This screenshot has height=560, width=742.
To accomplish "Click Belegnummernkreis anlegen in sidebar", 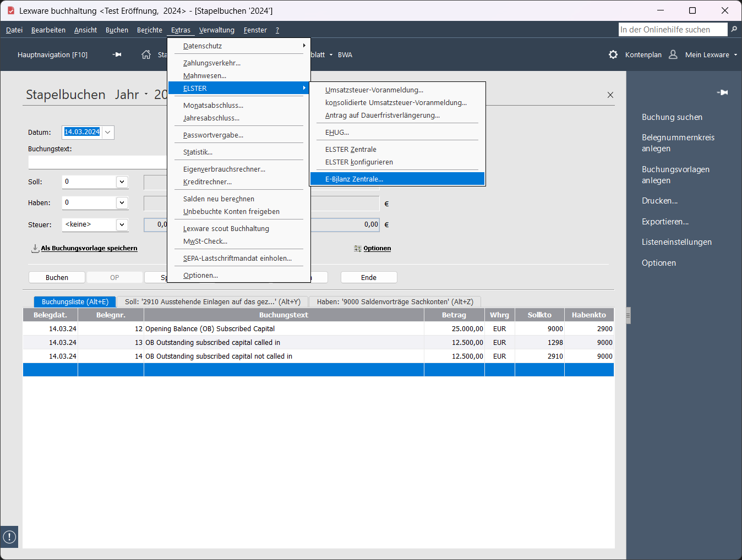I will [678, 143].
